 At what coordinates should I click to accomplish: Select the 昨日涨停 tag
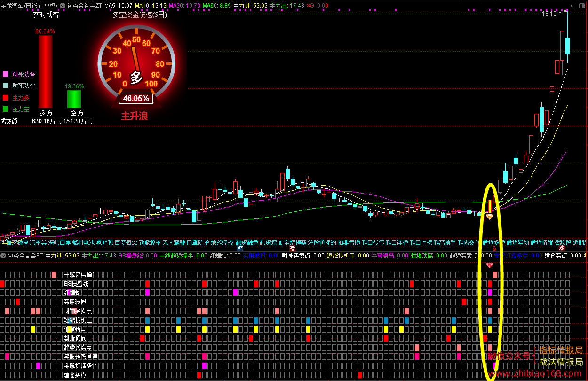point(373,243)
